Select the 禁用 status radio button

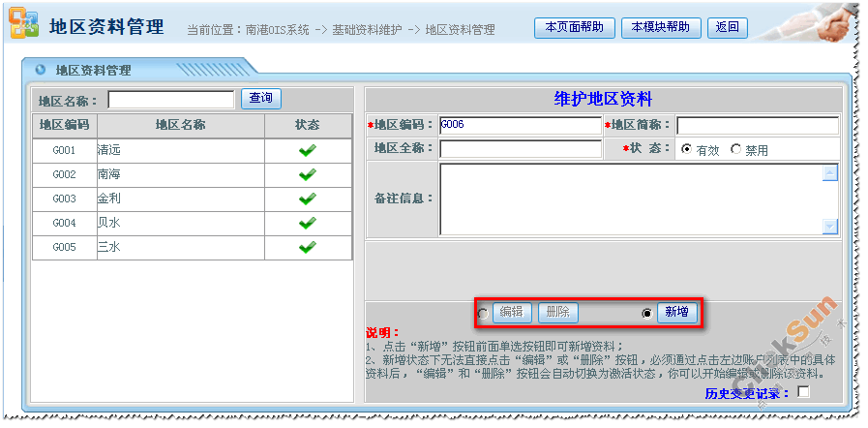735,149
